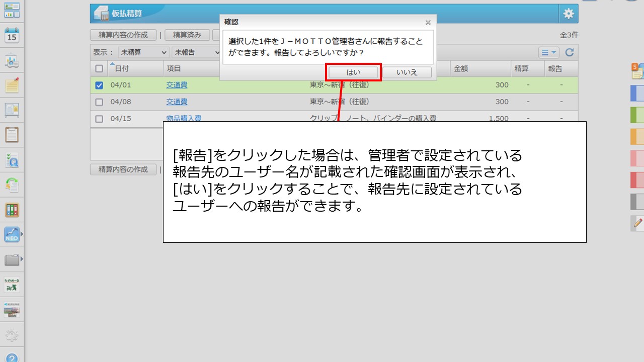This screenshot has height=362, width=644.
Task: Open the document search magnifier icon
Action: coord(12,160)
